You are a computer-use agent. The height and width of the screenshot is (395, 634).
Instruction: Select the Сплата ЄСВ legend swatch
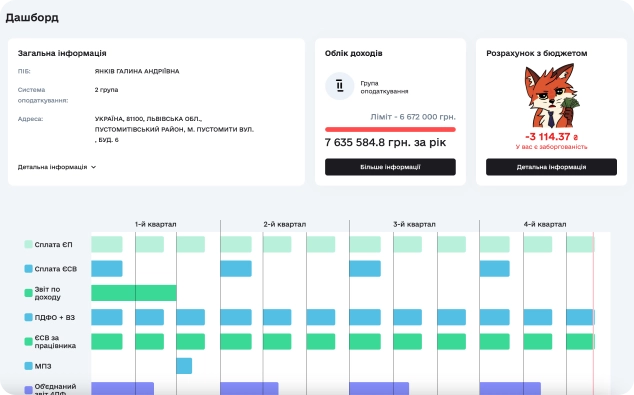28,268
